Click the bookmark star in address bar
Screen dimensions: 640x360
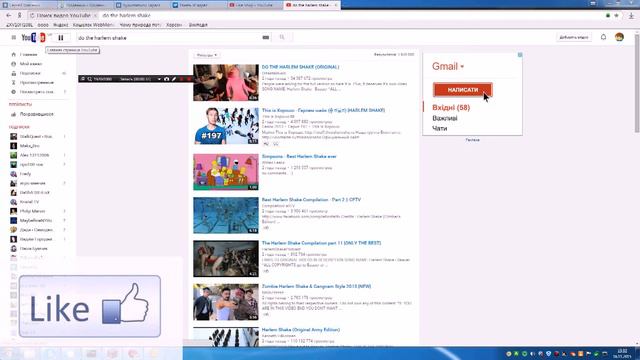click(x=616, y=16)
